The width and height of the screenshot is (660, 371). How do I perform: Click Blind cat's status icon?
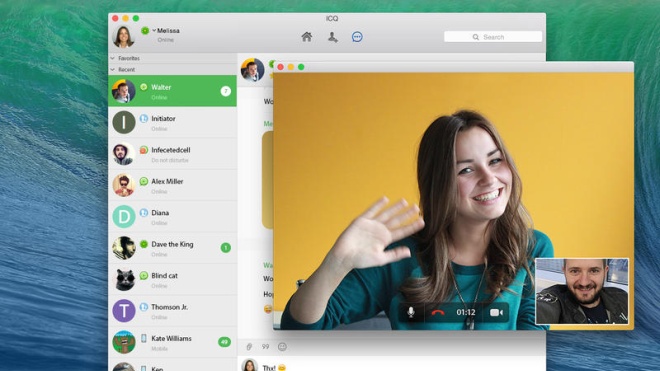pyautogui.click(x=144, y=275)
